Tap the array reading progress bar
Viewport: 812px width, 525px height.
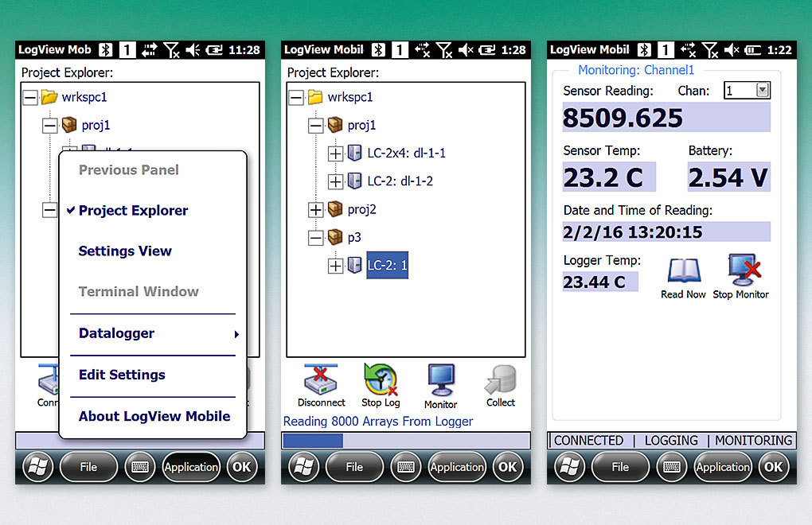pyautogui.click(x=405, y=438)
